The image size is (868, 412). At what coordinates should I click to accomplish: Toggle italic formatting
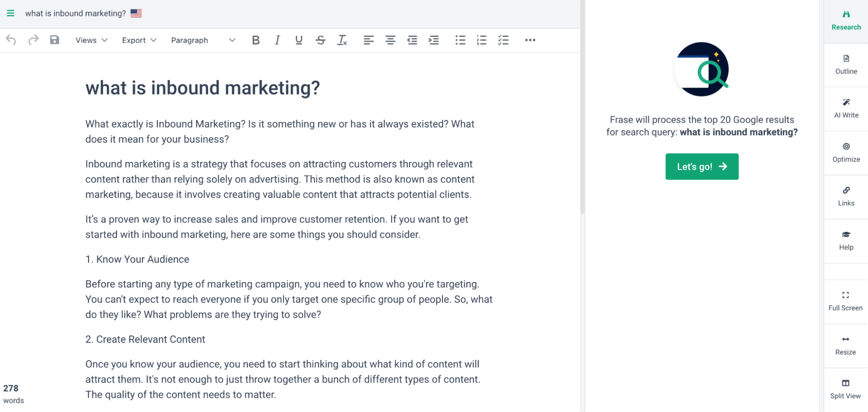pyautogui.click(x=277, y=40)
